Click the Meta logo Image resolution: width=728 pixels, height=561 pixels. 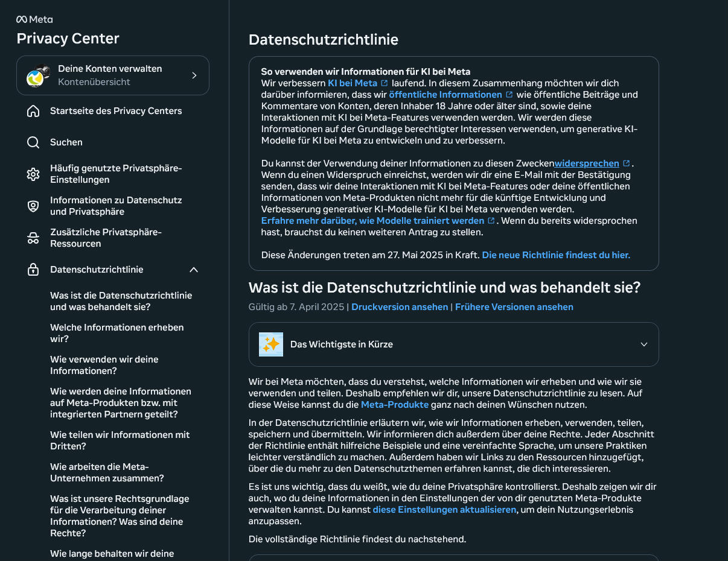point(34,19)
